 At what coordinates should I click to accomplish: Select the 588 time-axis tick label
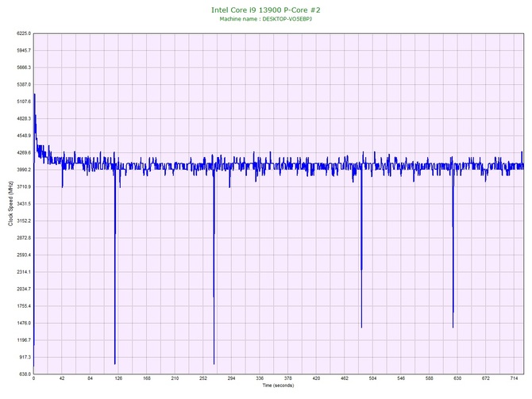pyautogui.click(x=430, y=378)
